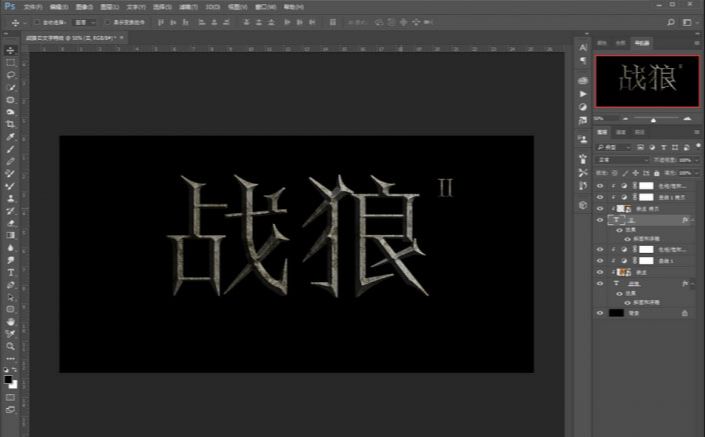Open the Image menu
The width and height of the screenshot is (705, 437).
[x=84, y=7]
